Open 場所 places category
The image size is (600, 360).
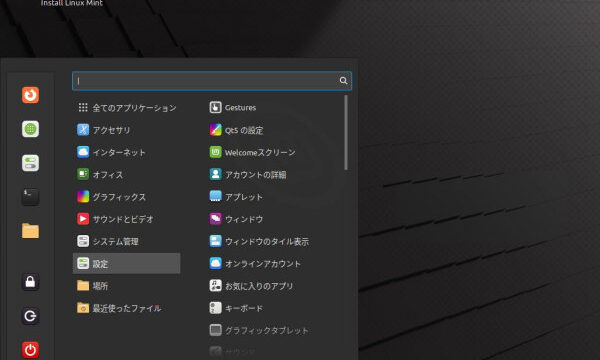(x=127, y=286)
